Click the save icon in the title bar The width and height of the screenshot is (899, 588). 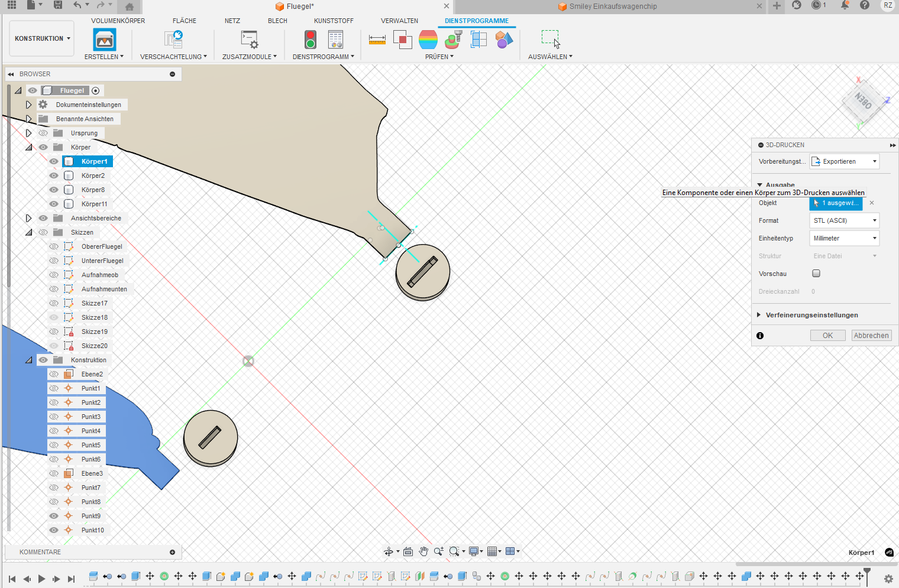point(57,5)
